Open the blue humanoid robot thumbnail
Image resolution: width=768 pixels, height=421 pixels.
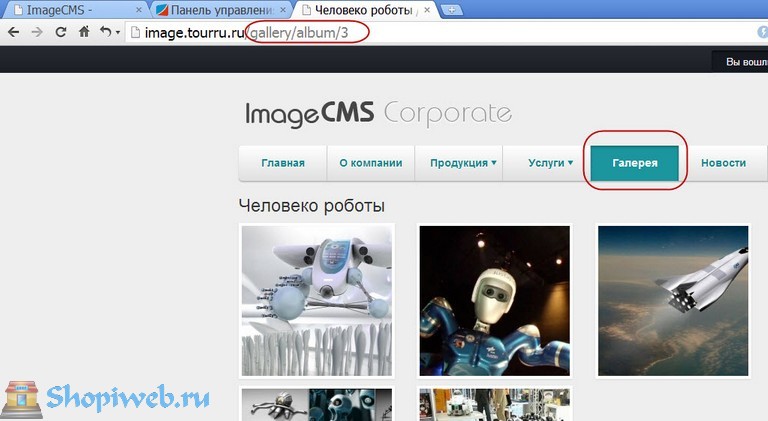495,301
